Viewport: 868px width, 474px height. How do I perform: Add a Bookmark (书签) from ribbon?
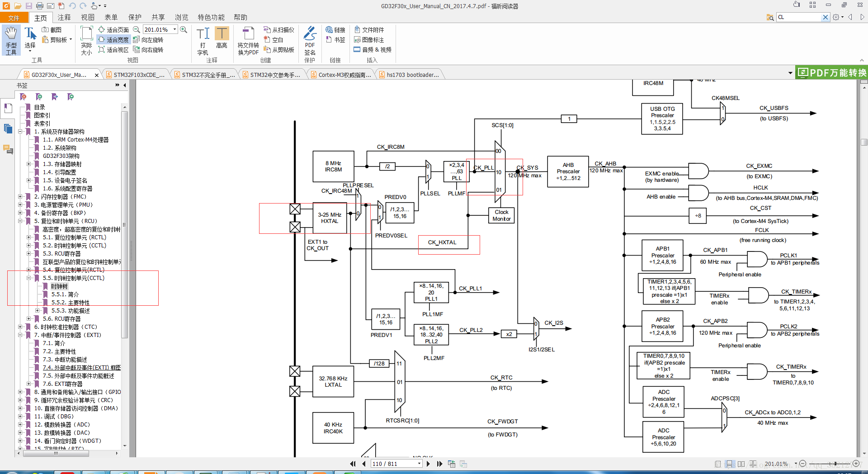point(335,40)
